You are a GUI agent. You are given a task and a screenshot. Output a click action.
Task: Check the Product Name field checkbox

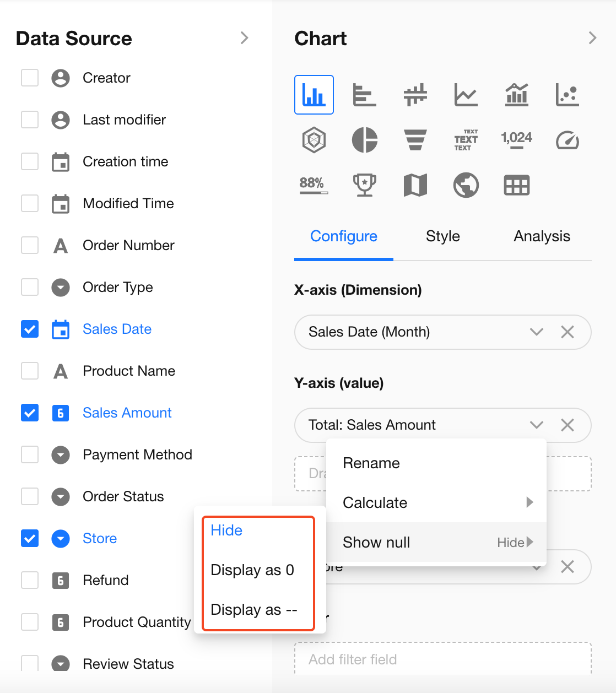tap(30, 371)
